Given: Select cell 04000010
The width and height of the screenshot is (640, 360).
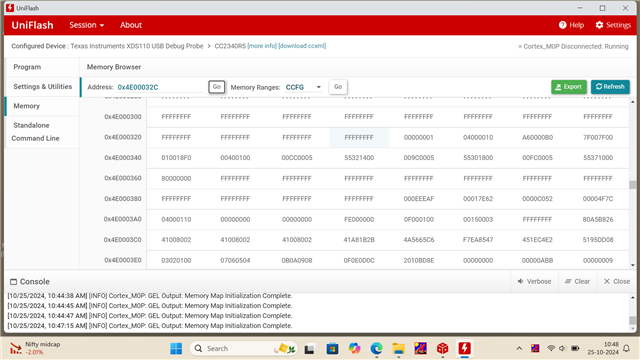Looking at the screenshot, I should pyautogui.click(x=478, y=138).
